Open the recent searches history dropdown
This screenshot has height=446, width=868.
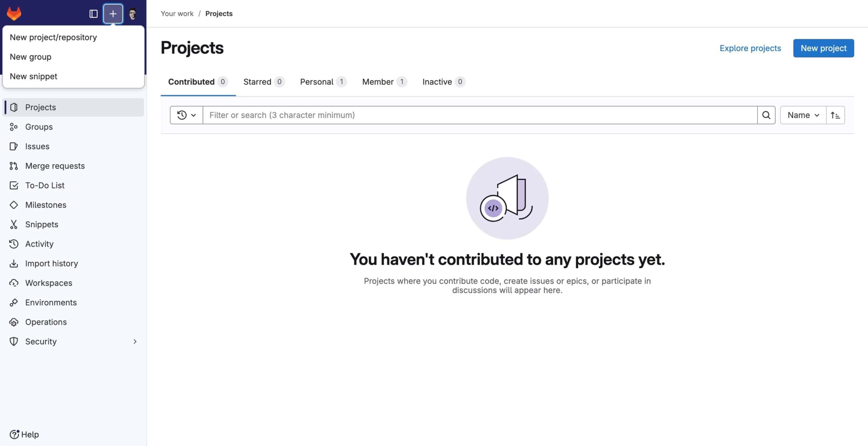click(186, 115)
